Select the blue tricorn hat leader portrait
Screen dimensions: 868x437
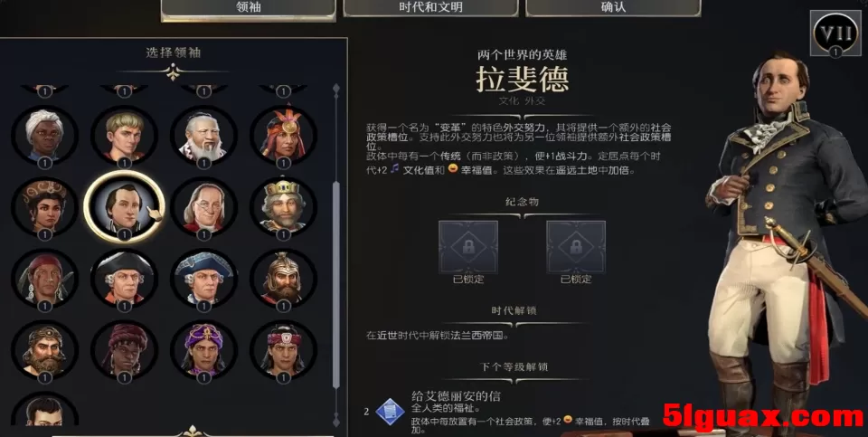203,279
